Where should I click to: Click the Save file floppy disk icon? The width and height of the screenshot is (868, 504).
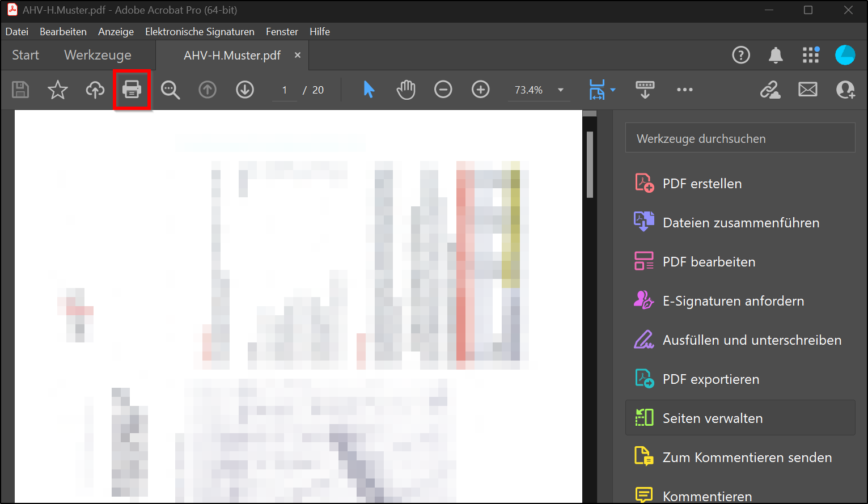[x=20, y=90]
